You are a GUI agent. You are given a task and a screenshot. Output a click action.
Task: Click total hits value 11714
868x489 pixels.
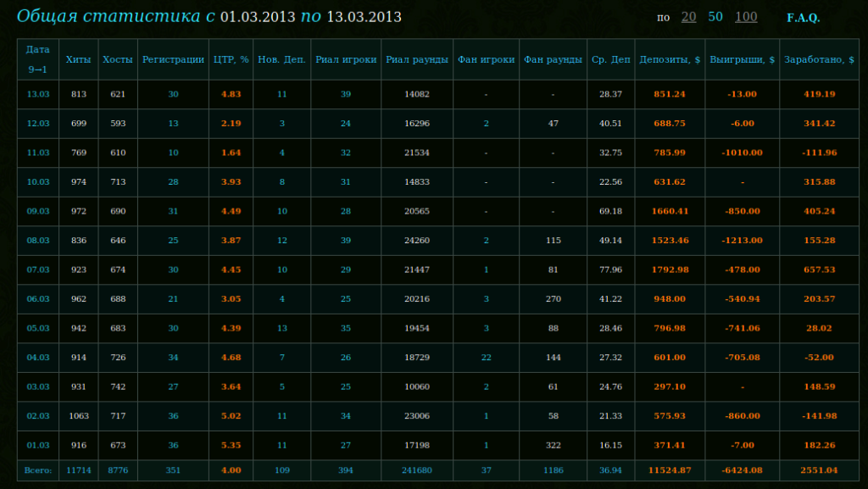(79, 470)
